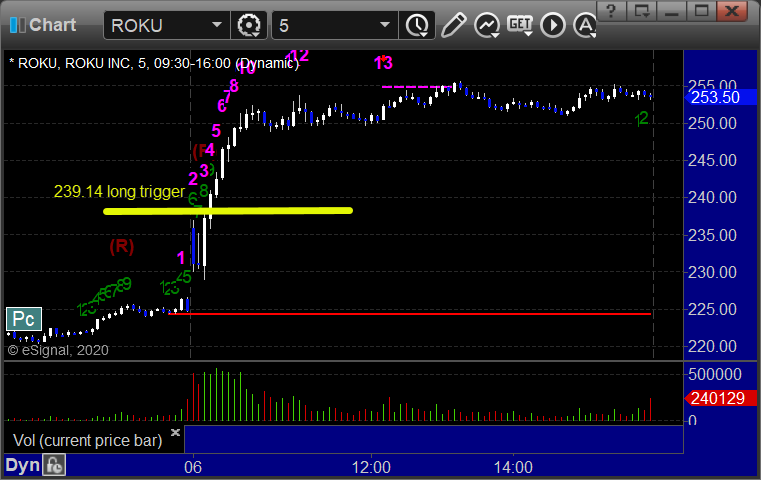761x480 pixels.
Task: Click the 14:00 time axis label
Action: (513, 467)
